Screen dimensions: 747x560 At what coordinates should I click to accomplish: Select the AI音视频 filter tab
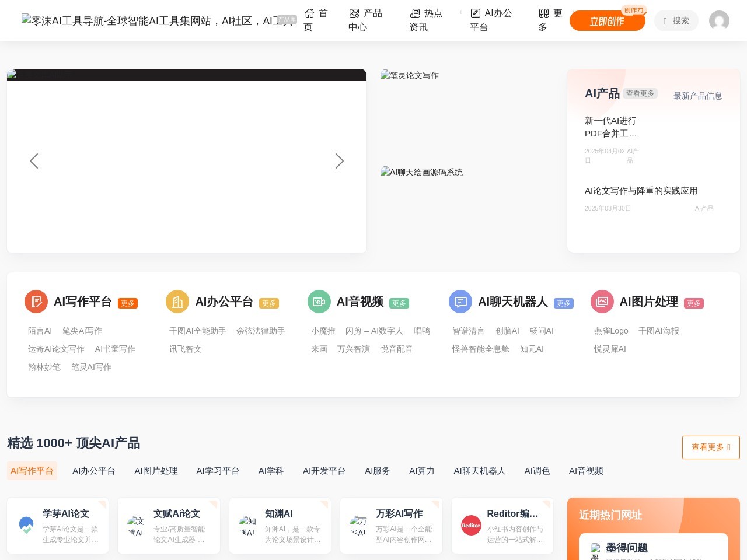click(586, 471)
